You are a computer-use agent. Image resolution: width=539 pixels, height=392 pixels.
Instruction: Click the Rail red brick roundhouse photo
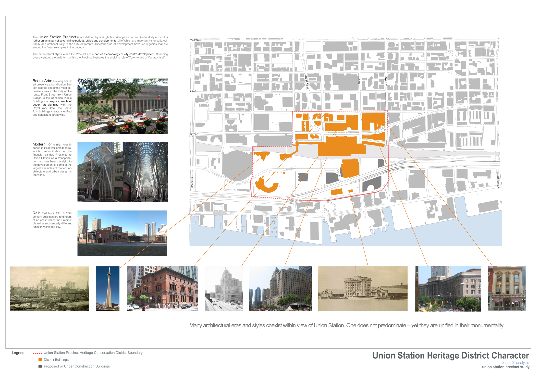pos(122,233)
